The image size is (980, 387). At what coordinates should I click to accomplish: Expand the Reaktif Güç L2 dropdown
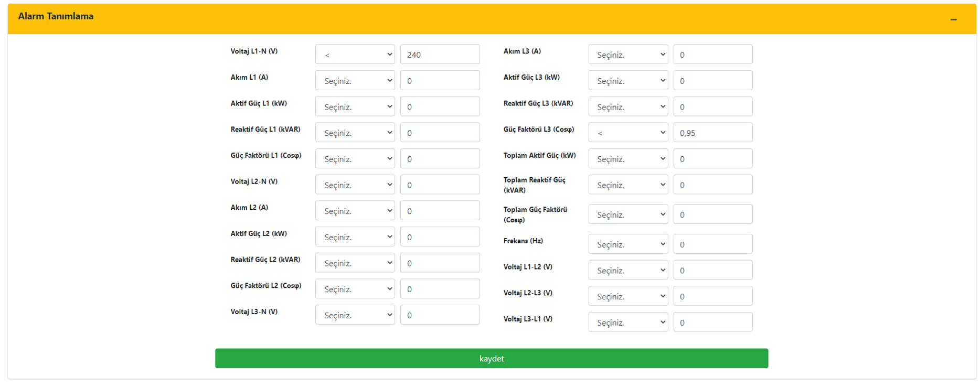(x=355, y=263)
